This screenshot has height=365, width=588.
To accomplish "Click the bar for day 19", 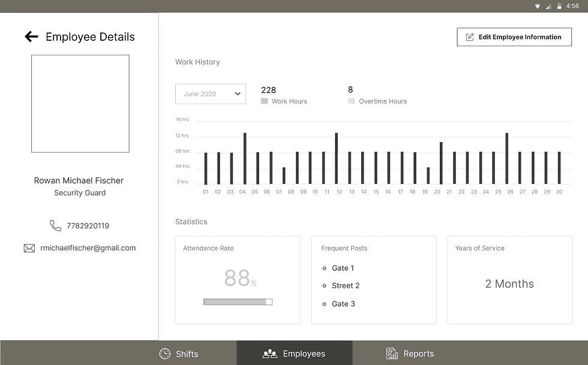I will click(x=428, y=176).
